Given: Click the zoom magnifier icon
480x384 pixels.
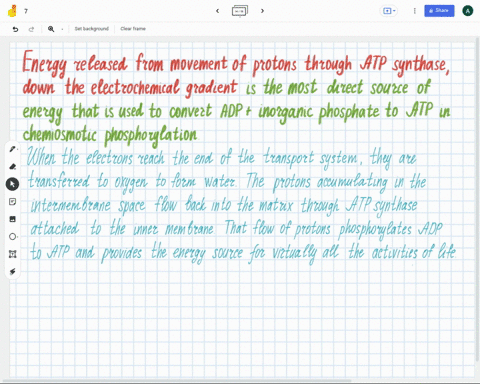Looking at the screenshot, I should tap(51, 29).
